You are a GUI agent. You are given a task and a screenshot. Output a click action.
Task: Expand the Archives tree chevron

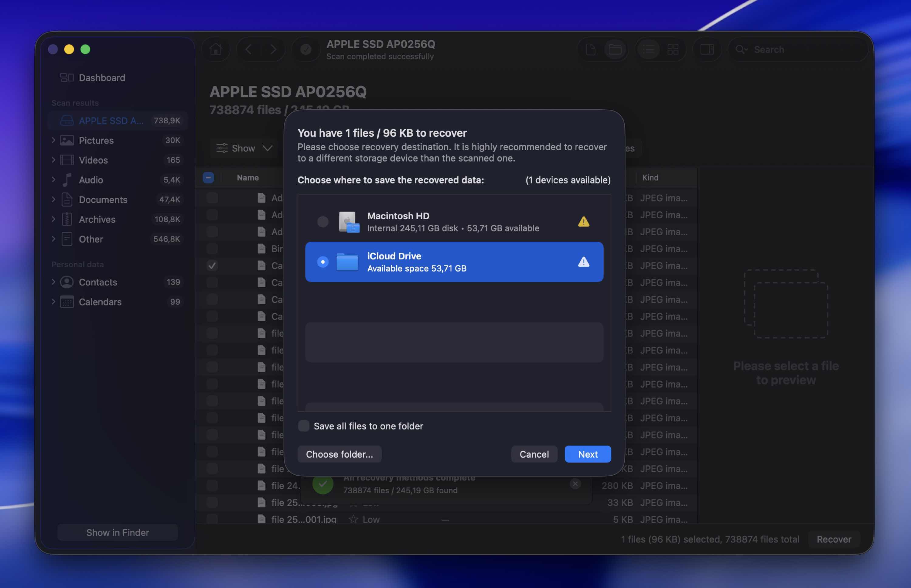point(53,219)
